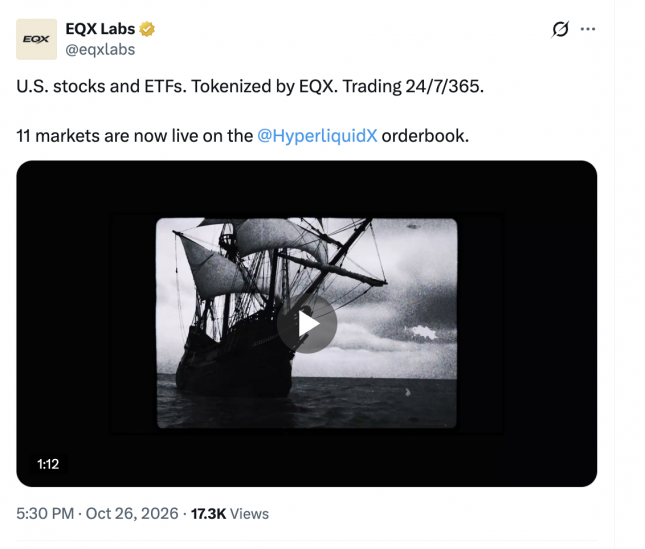Open the @HyperliquidX mention link

click(317, 136)
